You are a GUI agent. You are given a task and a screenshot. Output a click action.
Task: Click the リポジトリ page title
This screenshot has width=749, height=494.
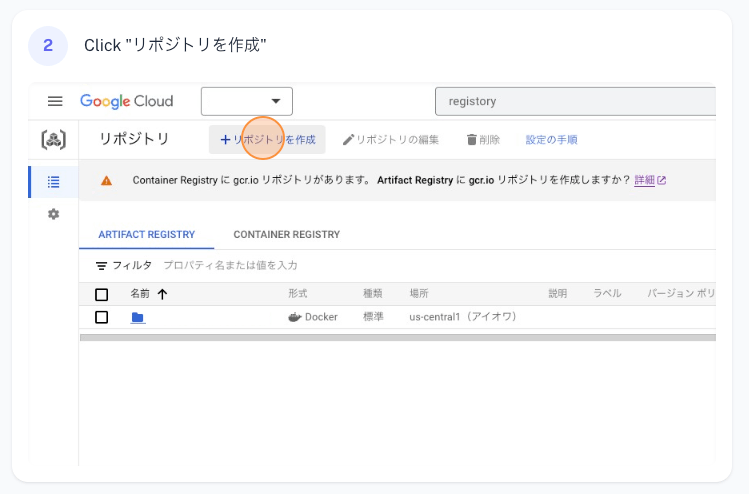tap(134, 139)
